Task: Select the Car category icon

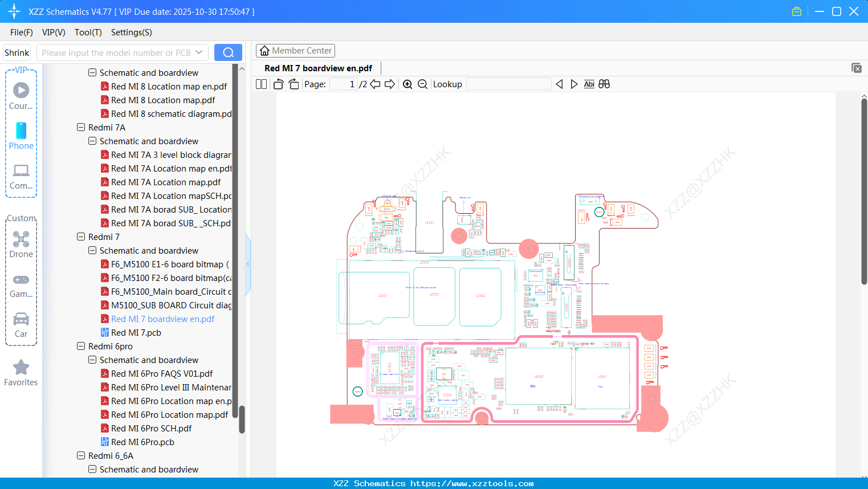Action: coord(21,324)
